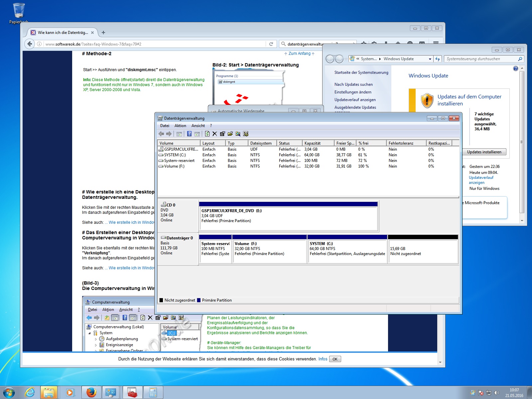Switch to the Wie kann ich die Datenträg... tab

click(x=62, y=33)
